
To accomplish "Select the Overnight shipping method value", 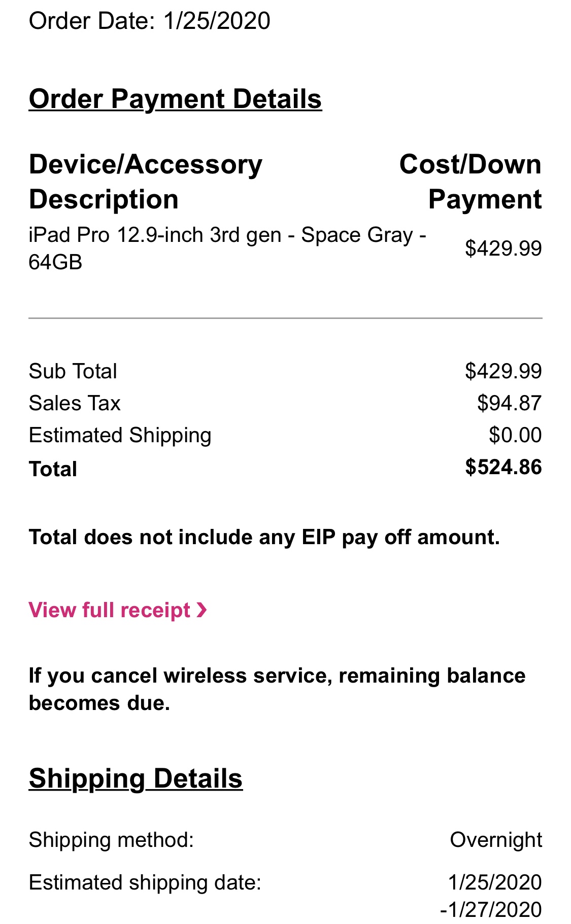I will click(x=495, y=840).
